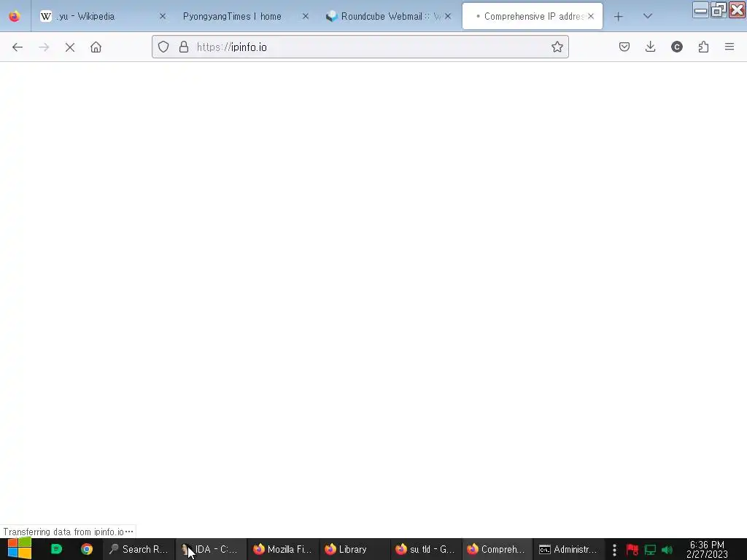The width and height of the screenshot is (747, 560).
Task: Switch to the PyongyangTimes home tab
Action: click(245, 16)
